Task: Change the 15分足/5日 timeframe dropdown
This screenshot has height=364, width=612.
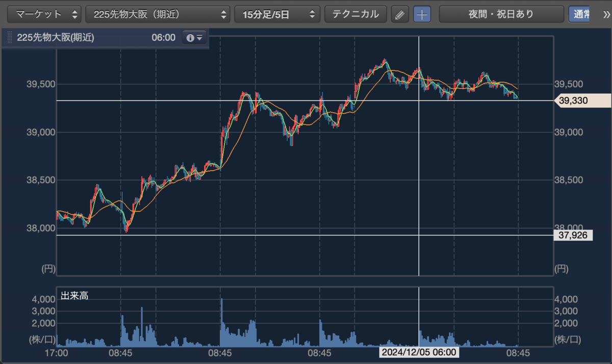Action: tap(277, 14)
